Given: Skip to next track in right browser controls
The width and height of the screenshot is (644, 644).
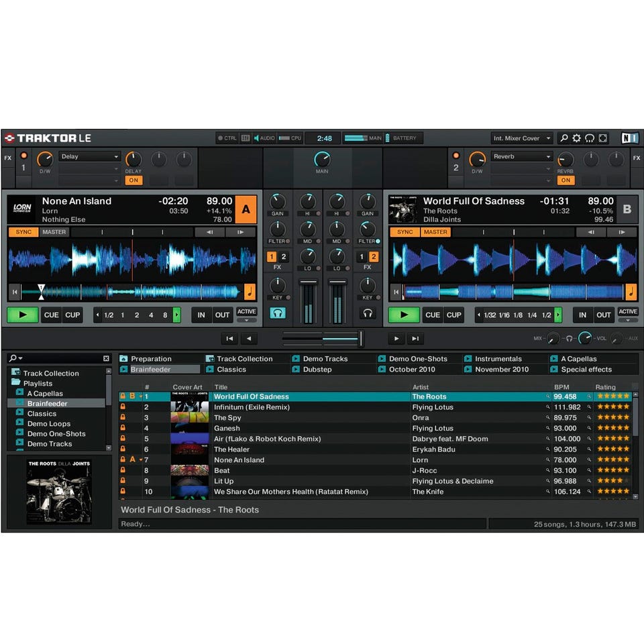Looking at the screenshot, I should point(416,338).
